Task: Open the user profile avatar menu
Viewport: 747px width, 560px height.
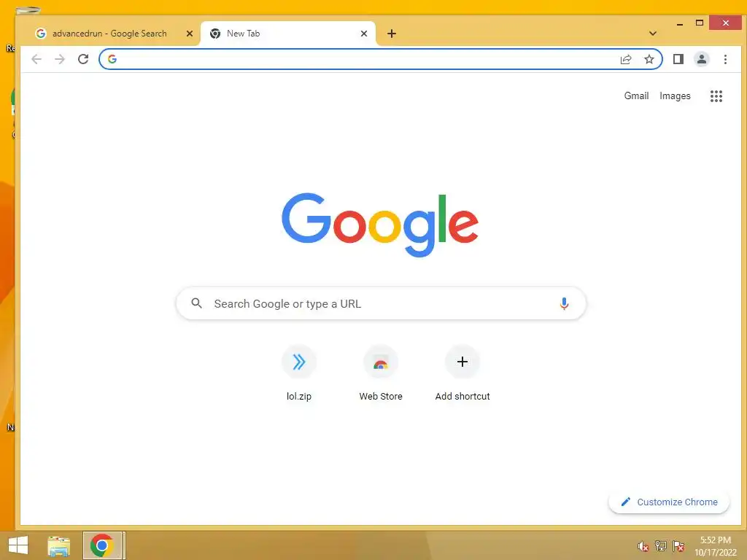Action: pos(702,59)
